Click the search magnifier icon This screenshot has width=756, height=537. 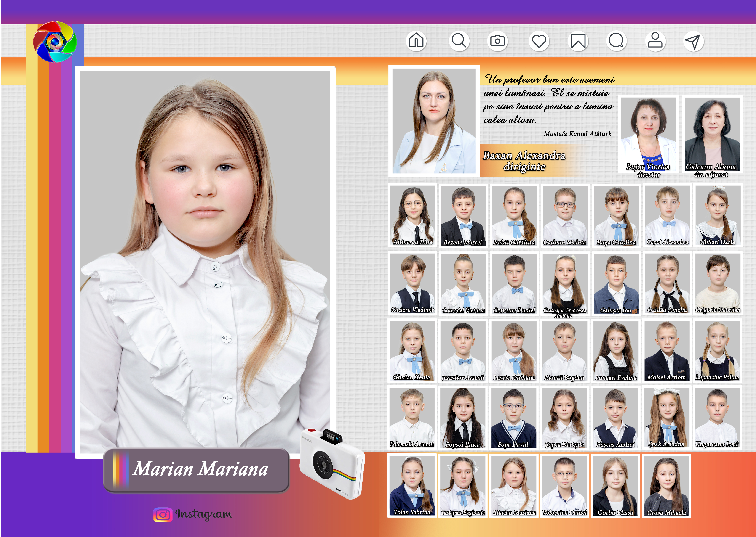pyautogui.click(x=459, y=41)
